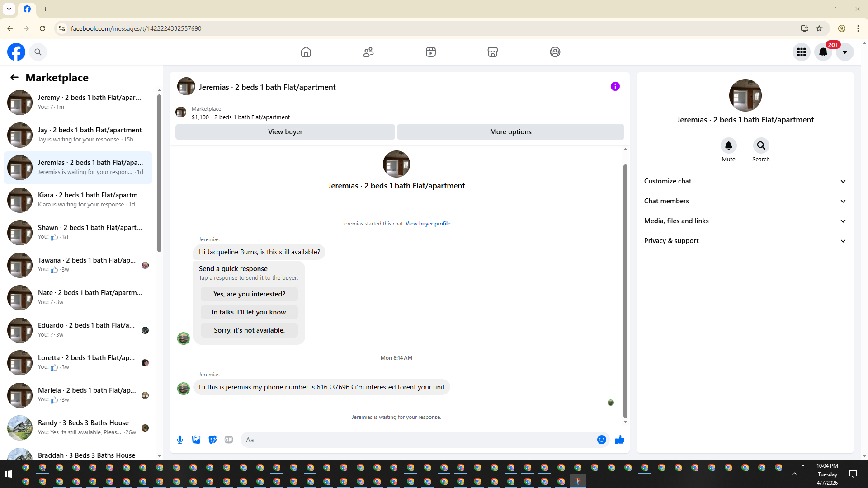Go to the Home feed icon
This screenshot has width=868, height=488.
(x=306, y=52)
